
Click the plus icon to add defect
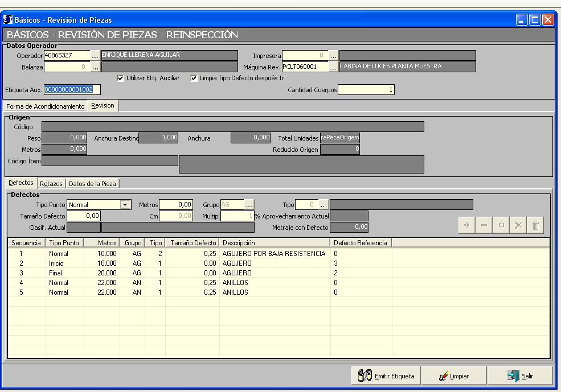(466, 225)
